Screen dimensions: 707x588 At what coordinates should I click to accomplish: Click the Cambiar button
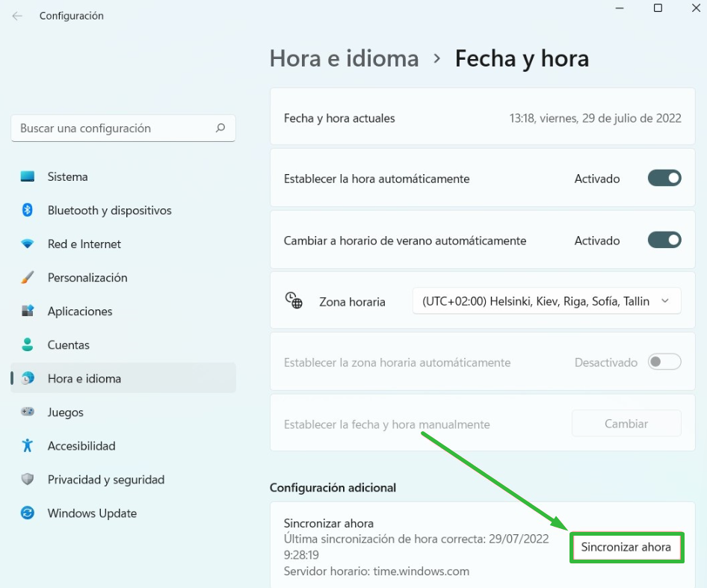pyautogui.click(x=626, y=424)
